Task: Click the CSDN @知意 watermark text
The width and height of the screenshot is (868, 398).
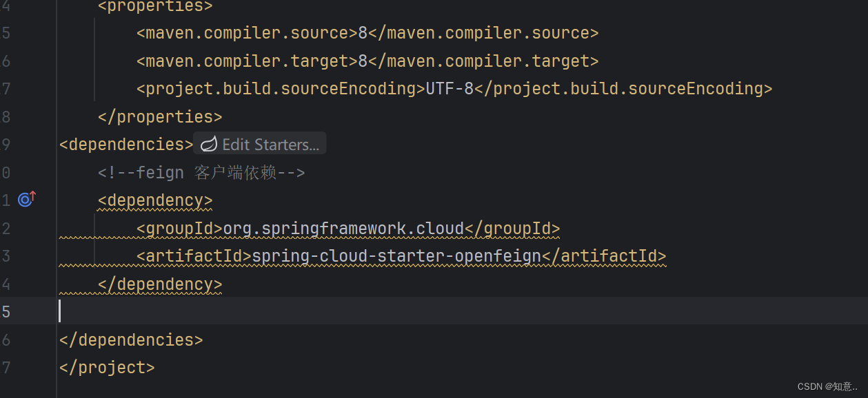Action: (826, 386)
